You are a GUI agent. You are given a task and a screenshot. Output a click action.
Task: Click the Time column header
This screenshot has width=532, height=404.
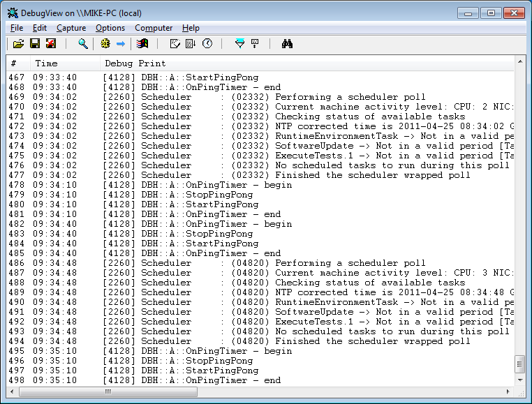[x=65, y=63]
